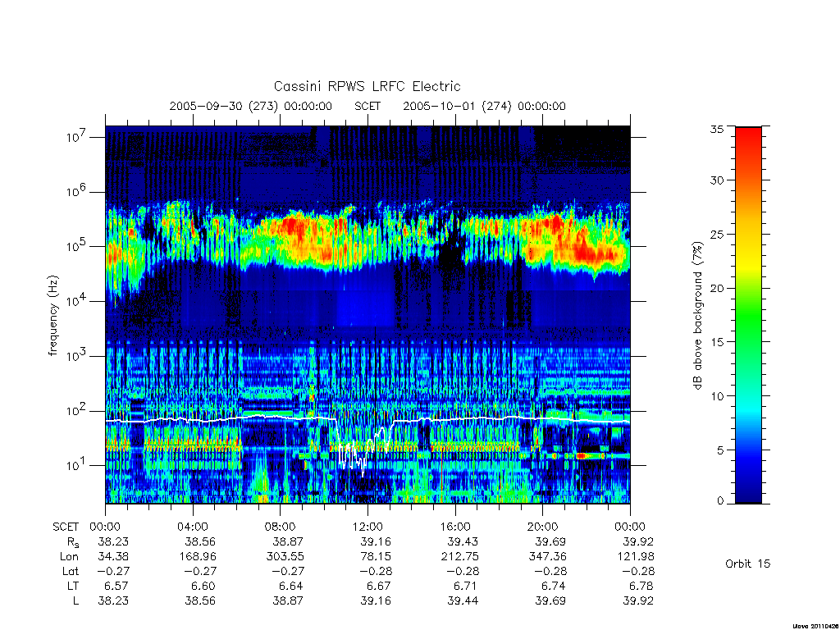
Task: Click the color bar label '10'
Action: coord(716,396)
